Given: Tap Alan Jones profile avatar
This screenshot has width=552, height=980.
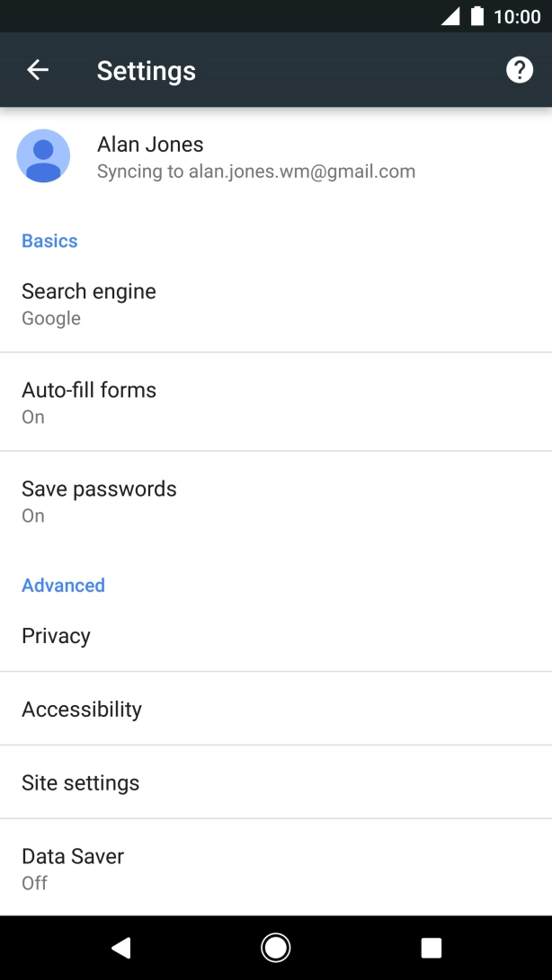Looking at the screenshot, I should pyautogui.click(x=43, y=156).
